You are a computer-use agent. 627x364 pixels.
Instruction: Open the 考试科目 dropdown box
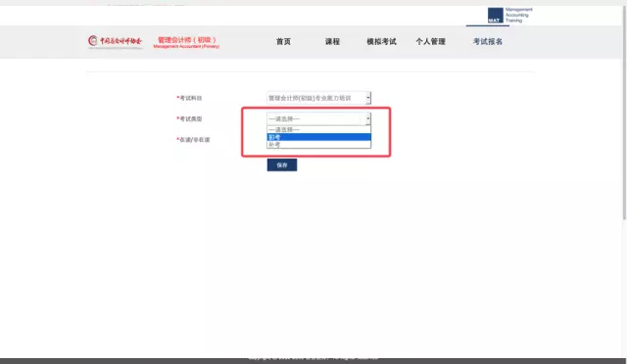(318, 98)
